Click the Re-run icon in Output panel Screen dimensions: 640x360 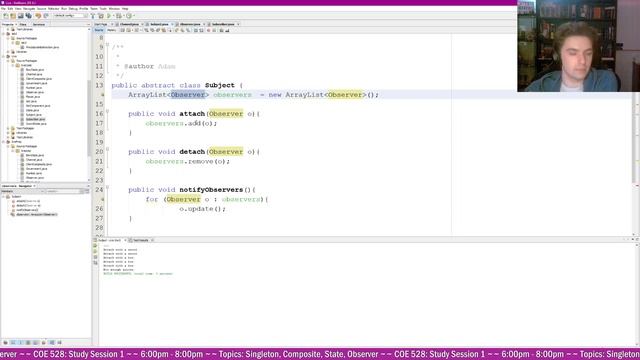coord(95,246)
